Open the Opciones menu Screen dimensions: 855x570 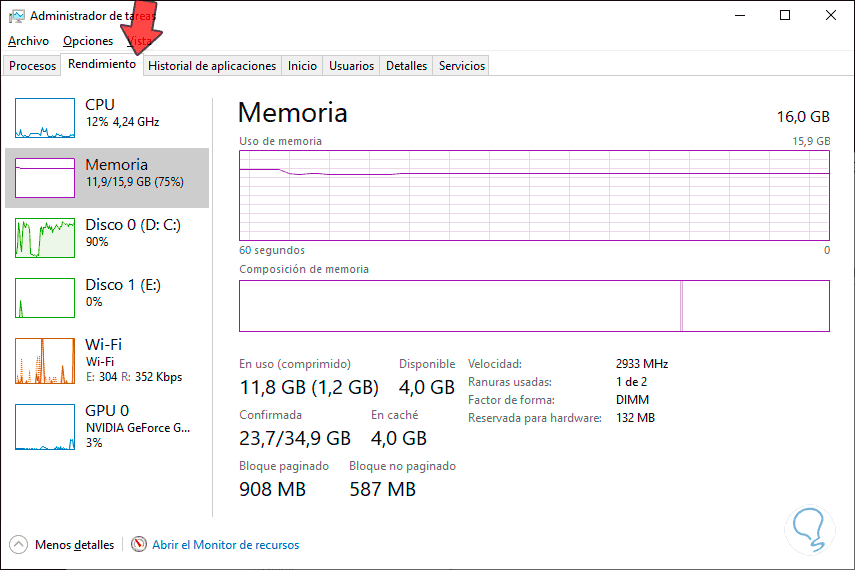(x=88, y=41)
